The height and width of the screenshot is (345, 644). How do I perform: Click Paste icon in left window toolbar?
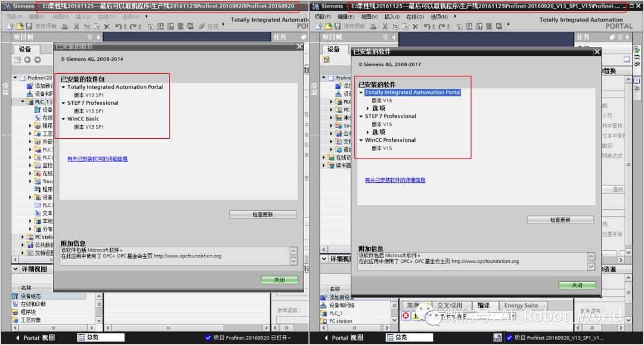point(97,26)
